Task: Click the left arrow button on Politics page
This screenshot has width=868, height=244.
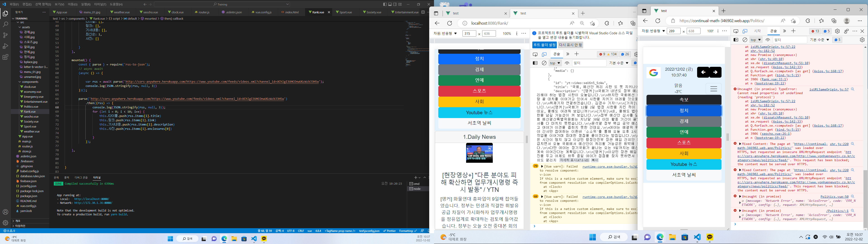Action: [x=703, y=72]
